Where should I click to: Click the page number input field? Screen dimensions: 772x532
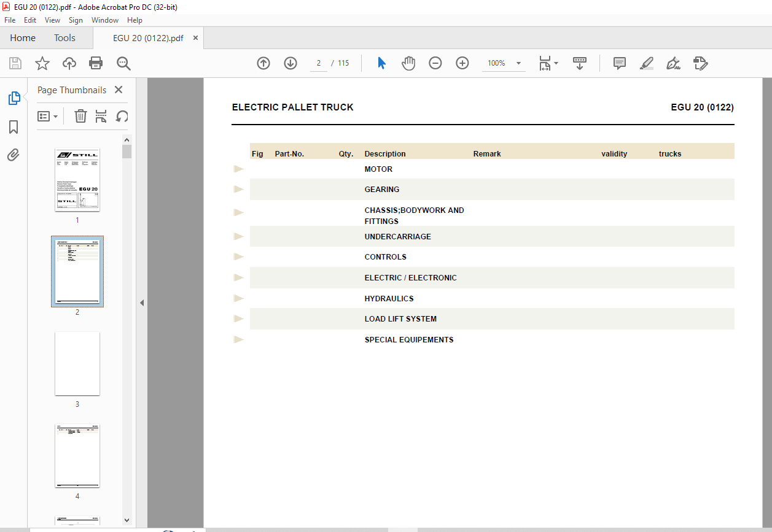(319, 63)
